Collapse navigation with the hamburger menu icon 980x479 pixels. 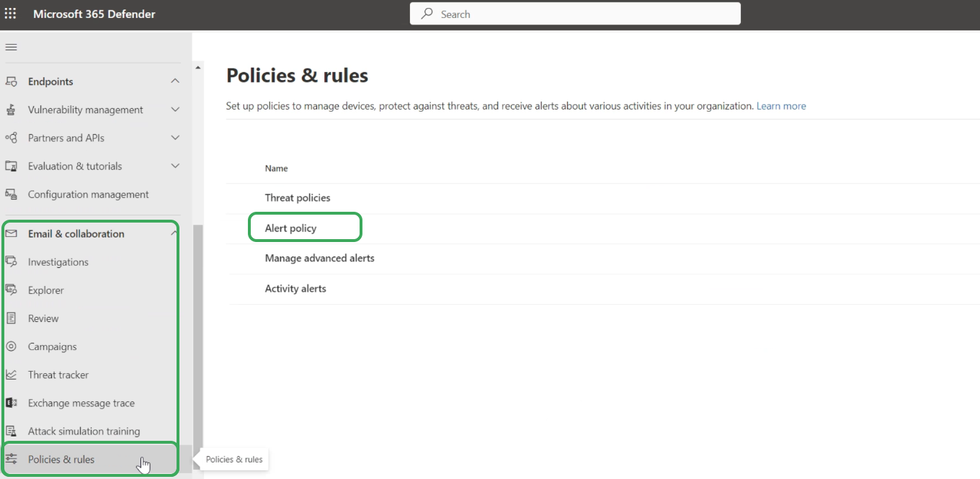11,48
